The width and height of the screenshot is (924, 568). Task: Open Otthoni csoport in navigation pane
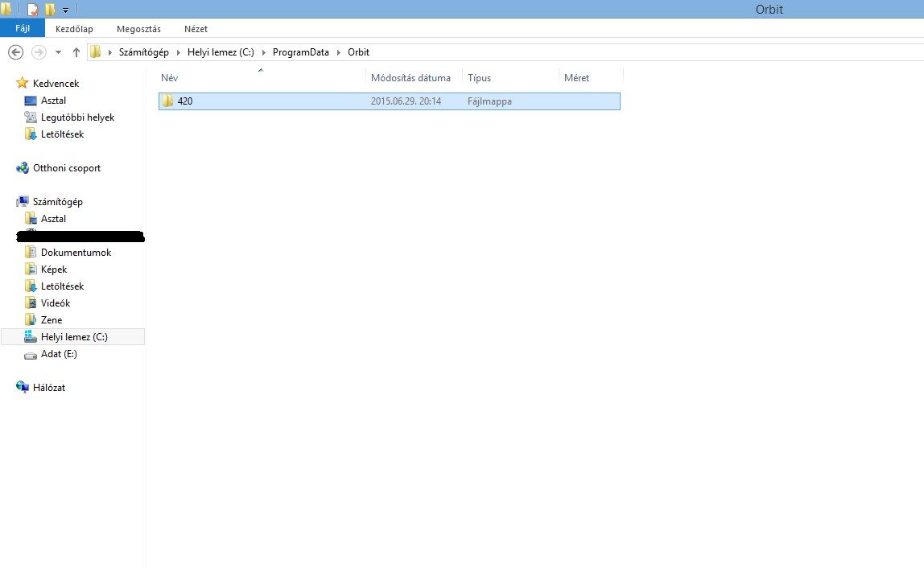click(67, 168)
